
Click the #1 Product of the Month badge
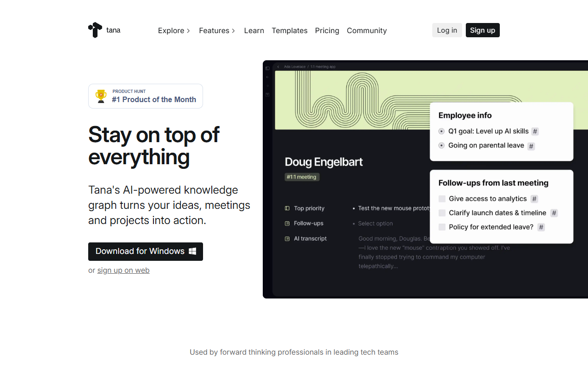coord(146,96)
